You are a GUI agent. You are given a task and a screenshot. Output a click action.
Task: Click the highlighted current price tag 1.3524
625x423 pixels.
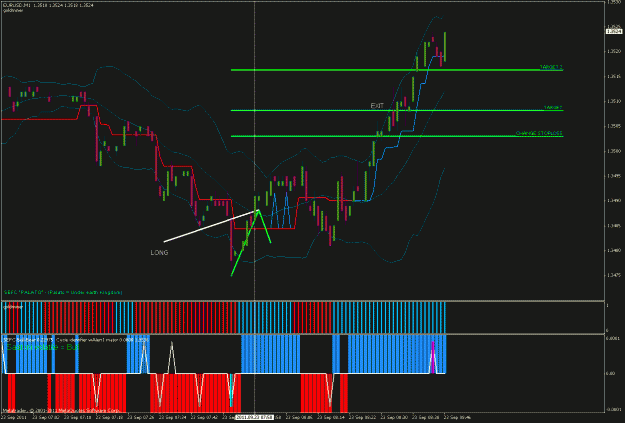point(614,31)
